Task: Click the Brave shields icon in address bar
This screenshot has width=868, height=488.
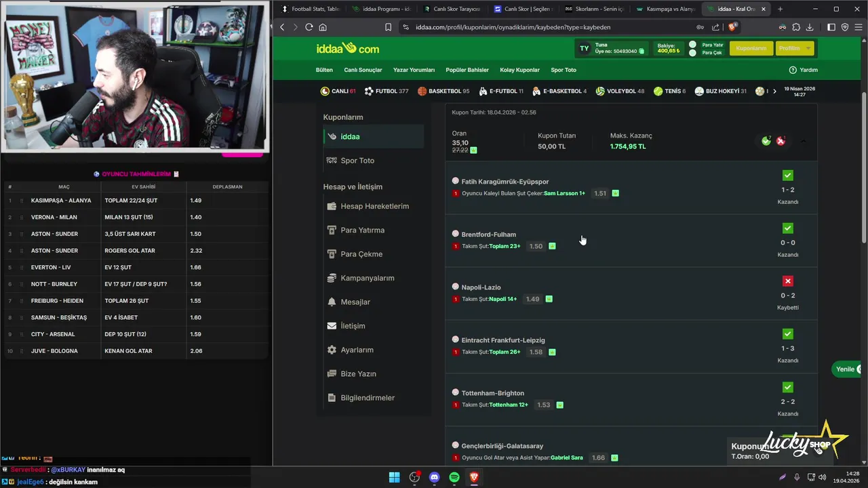Action: (x=732, y=27)
